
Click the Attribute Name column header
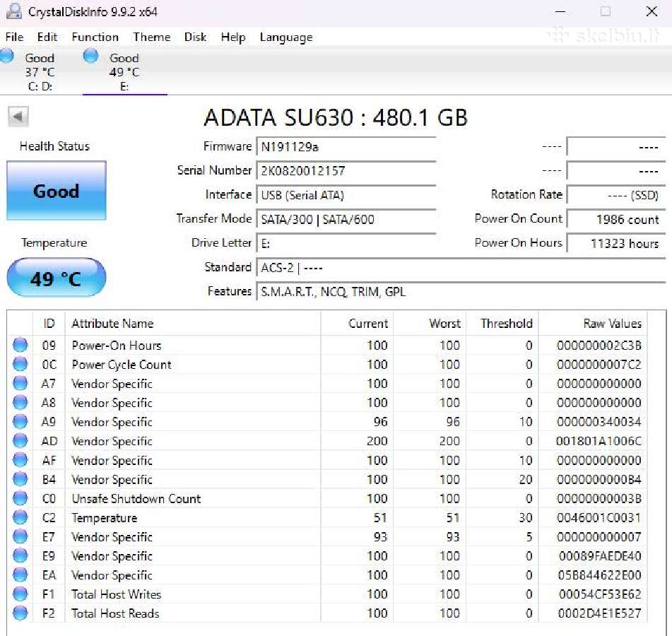pyautogui.click(x=192, y=323)
